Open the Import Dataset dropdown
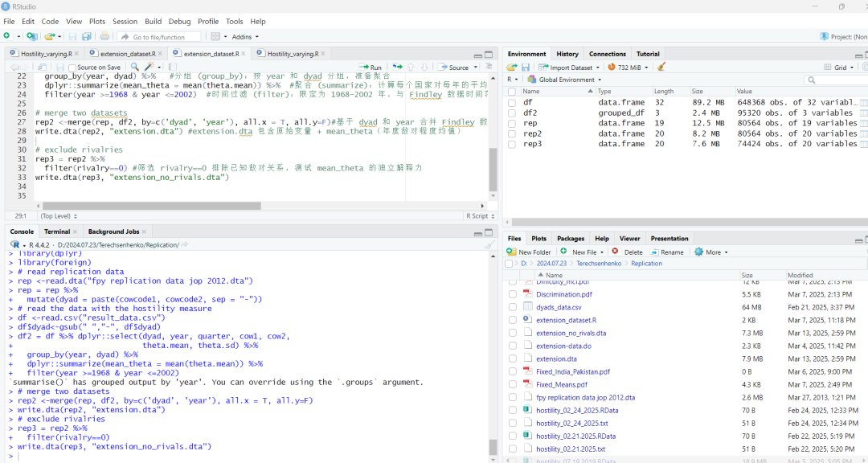The width and height of the screenshot is (868, 463). click(x=570, y=67)
